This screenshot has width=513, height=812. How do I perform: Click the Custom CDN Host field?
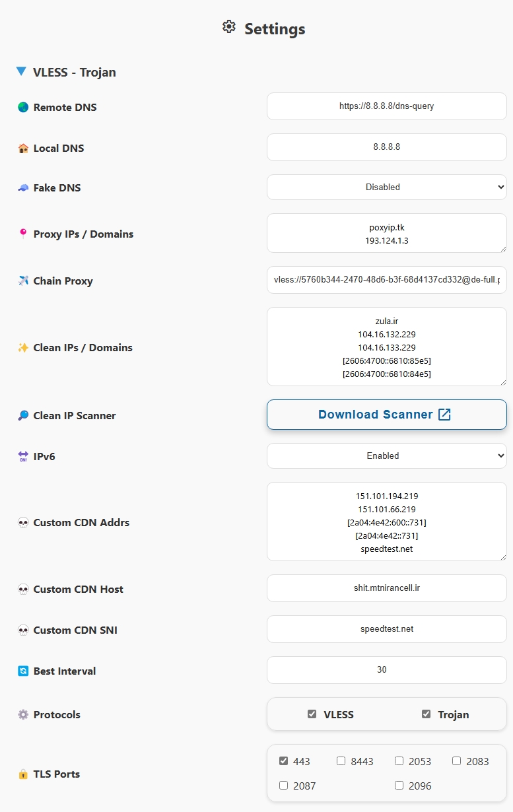(387, 588)
